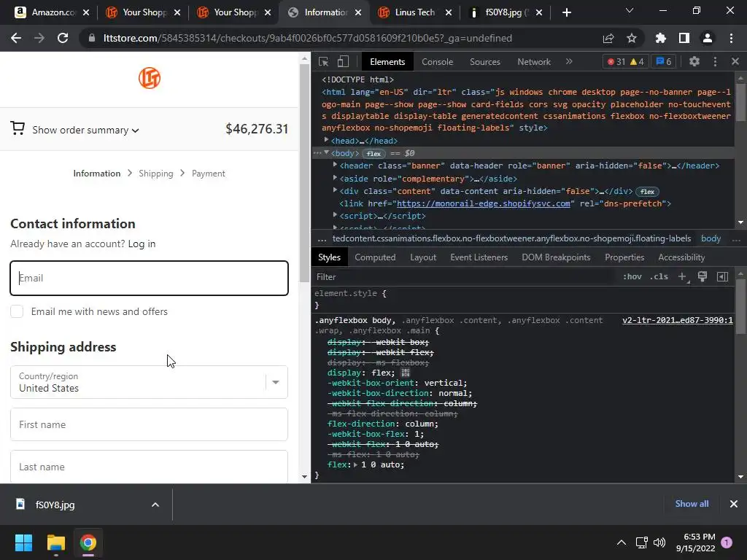
Task: Open the DOM Breakpoints tab
Action: point(556,257)
